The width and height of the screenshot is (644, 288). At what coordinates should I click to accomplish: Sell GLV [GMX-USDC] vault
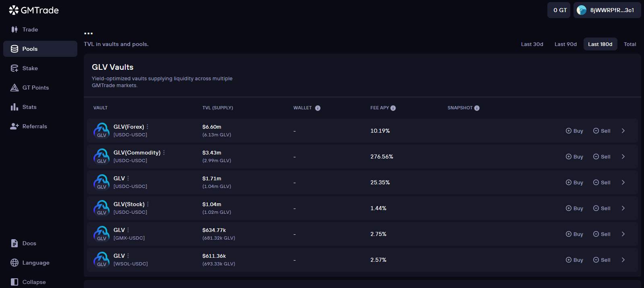(x=602, y=234)
